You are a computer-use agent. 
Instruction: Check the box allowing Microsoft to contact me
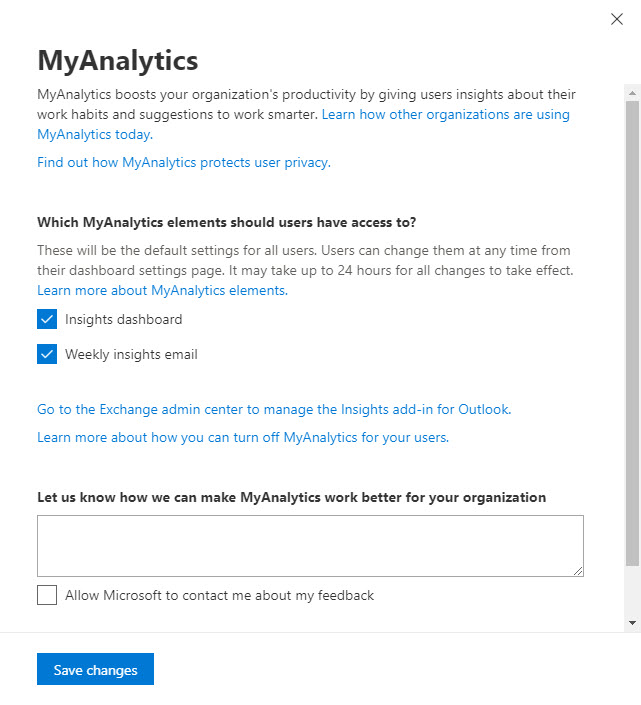click(x=47, y=595)
